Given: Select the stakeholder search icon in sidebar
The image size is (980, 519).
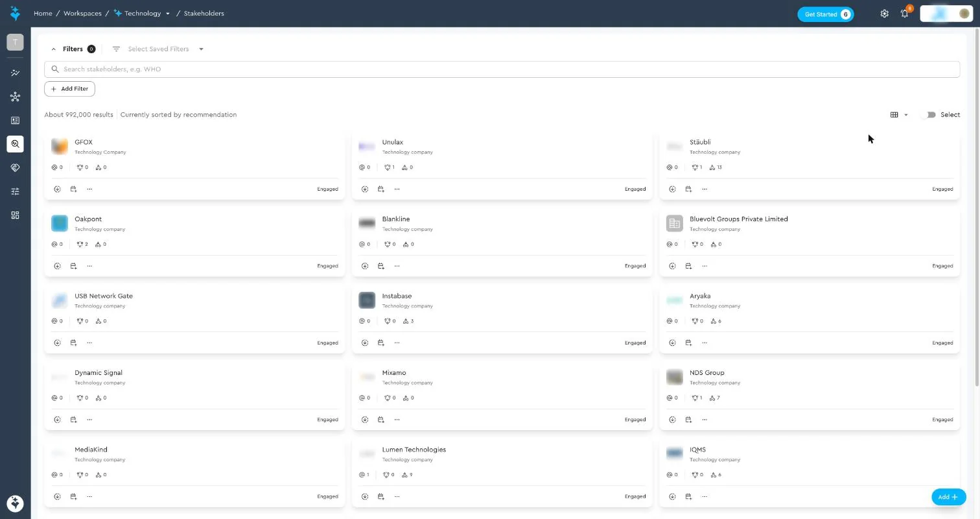Looking at the screenshot, I should coord(15,144).
